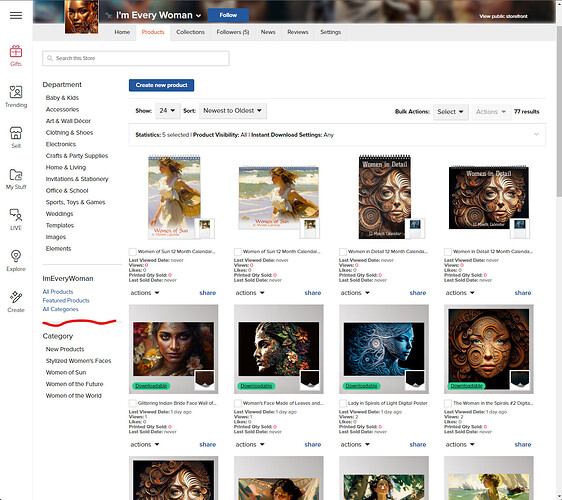Image resolution: width=562 pixels, height=500 pixels.
Task: Open the Show 24 per-page dropdown
Action: point(167,111)
